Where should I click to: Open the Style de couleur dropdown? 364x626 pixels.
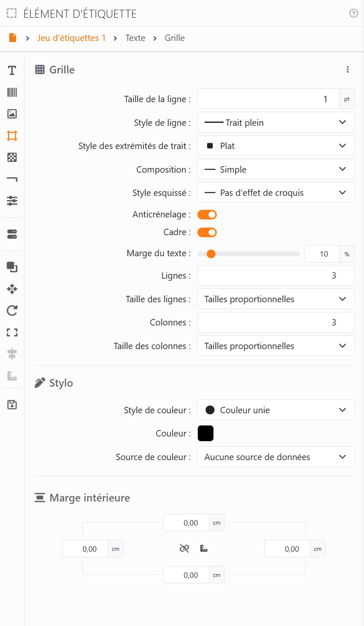276,410
